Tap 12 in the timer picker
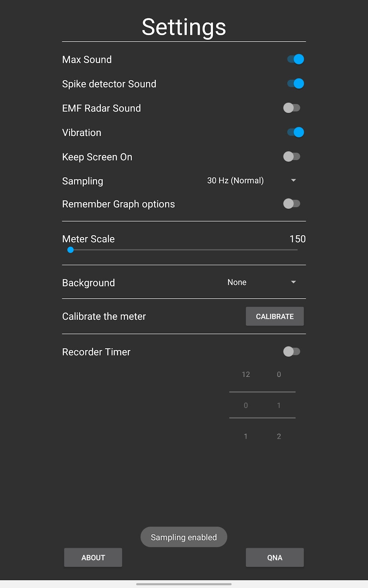Screen dimensions: 368x588 point(246,374)
